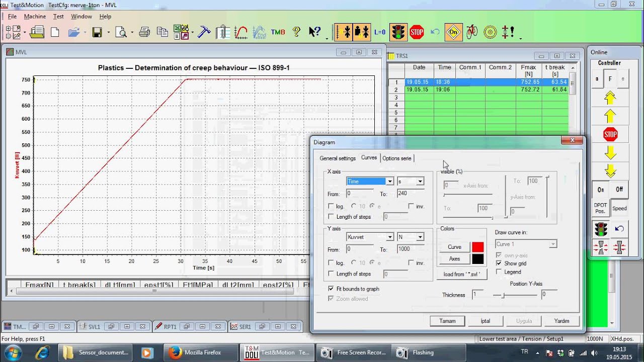Click the double yellow up arrow in Online panel
Image resolution: width=644 pixels, height=362 pixels.
tap(610, 97)
